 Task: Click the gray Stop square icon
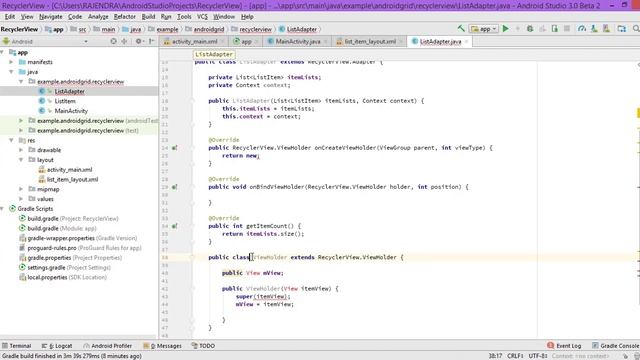coord(567,29)
